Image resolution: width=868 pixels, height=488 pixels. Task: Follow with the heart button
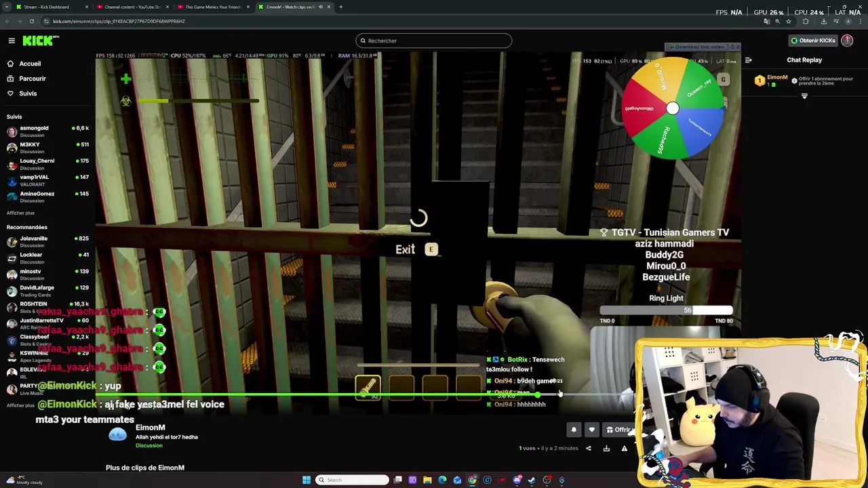coord(591,430)
